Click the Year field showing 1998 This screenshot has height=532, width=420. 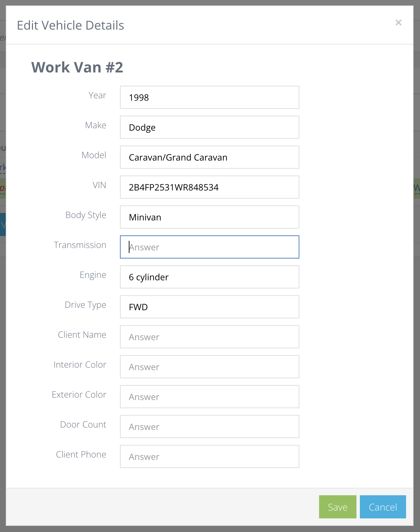coord(209,97)
